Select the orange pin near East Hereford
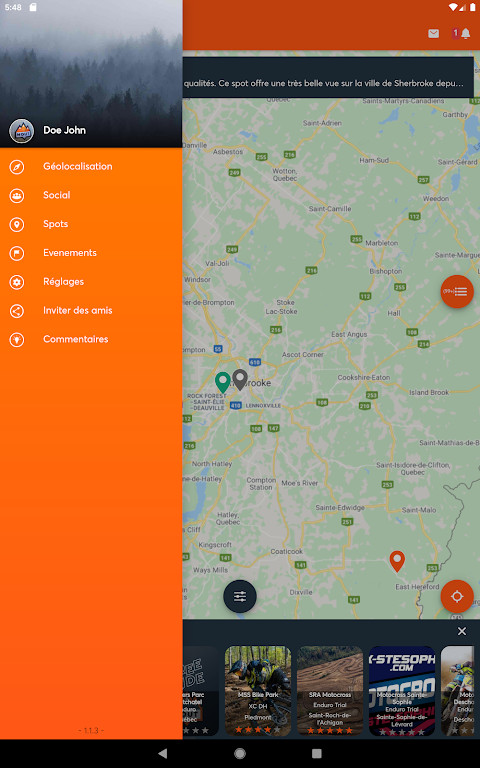 (x=397, y=561)
